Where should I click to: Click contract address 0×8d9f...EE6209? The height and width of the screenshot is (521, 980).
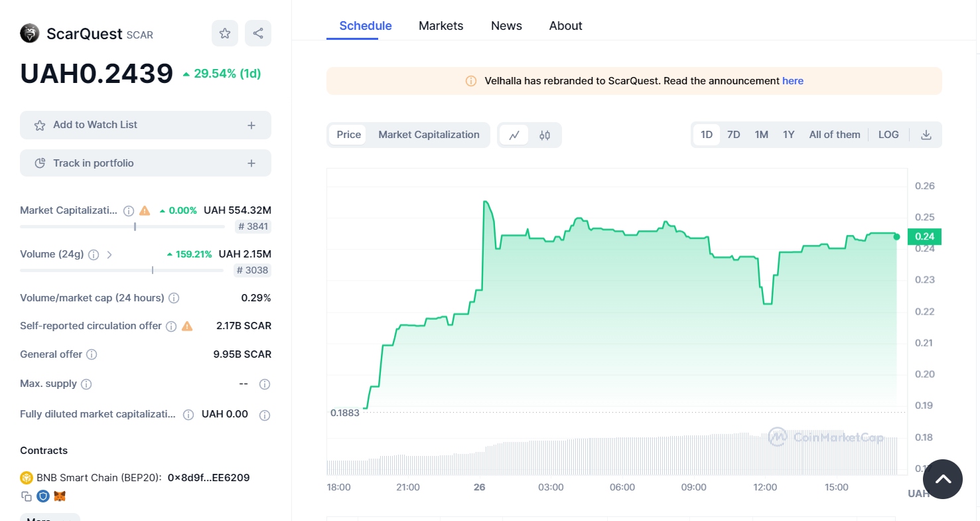point(208,477)
